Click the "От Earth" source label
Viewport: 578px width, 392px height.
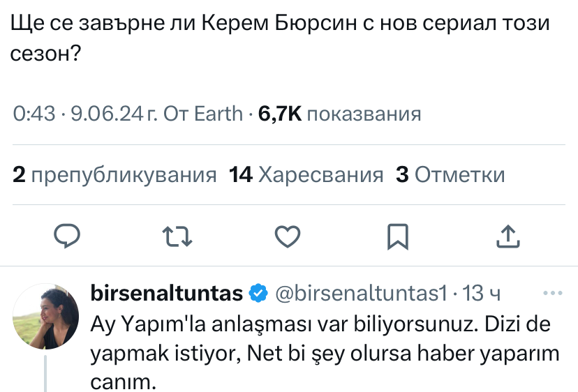pos(203,114)
